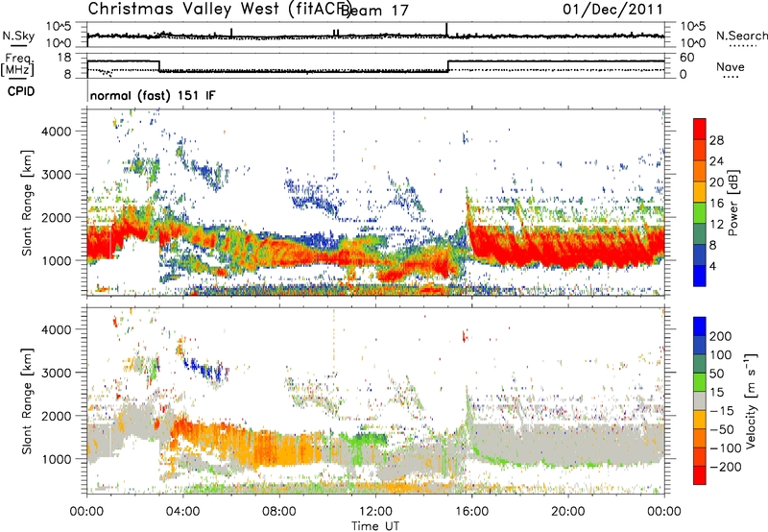Click the 'CPID' label
Image resolution: width=768 pixels, height=532 pixels.
tap(21, 91)
